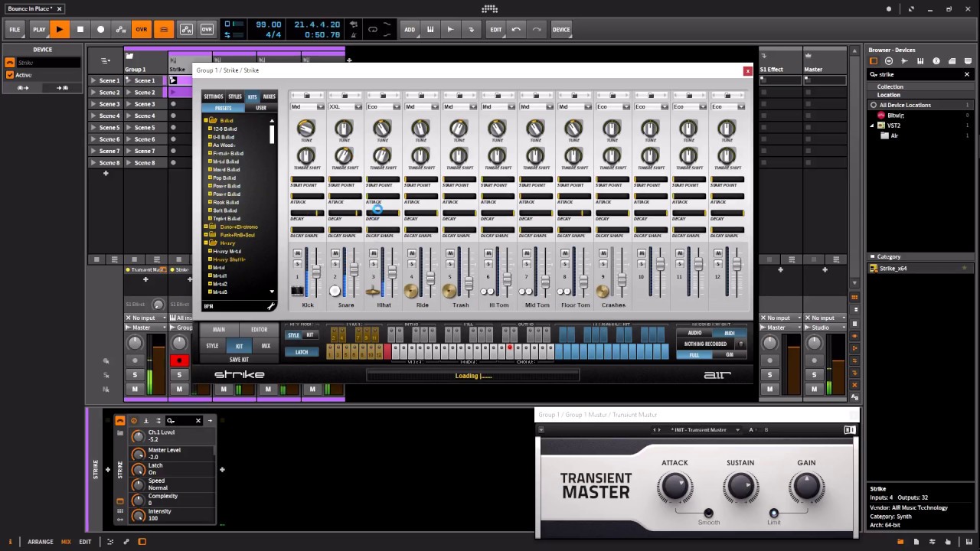Open the Strike STYLES tab
This screenshot has width=980, height=551.
click(235, 96)
